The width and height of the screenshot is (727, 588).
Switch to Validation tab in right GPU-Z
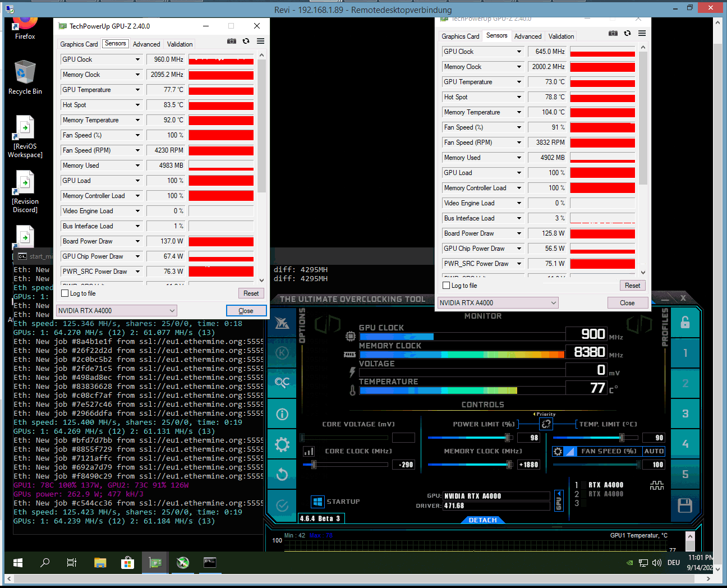coord(561,36)
